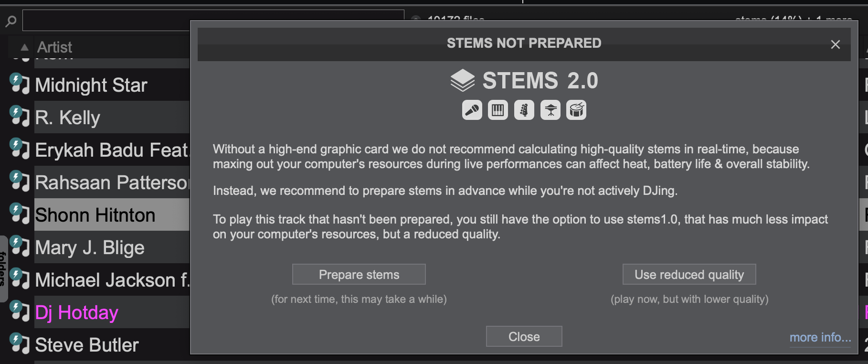The width and height of the screenshot is (868, 364).
Task: Click the Close button in dialog
Action: pos(524,336)
